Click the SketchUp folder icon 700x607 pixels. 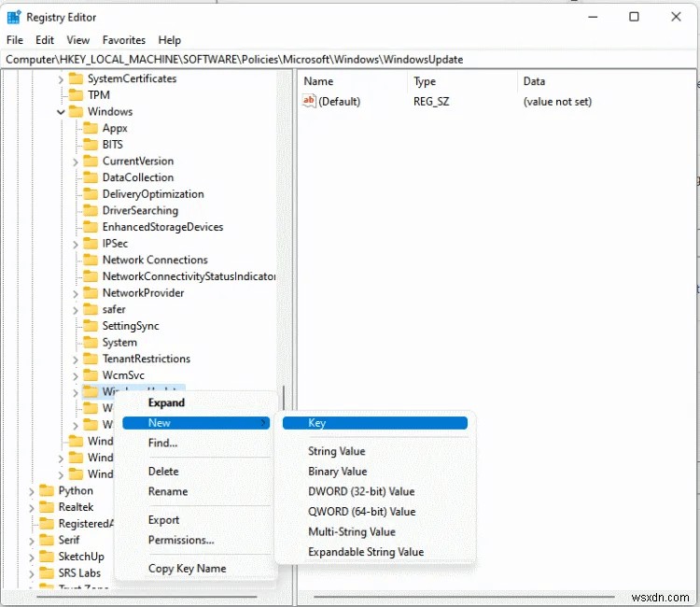pyautogui.click(x=47, y=557)
